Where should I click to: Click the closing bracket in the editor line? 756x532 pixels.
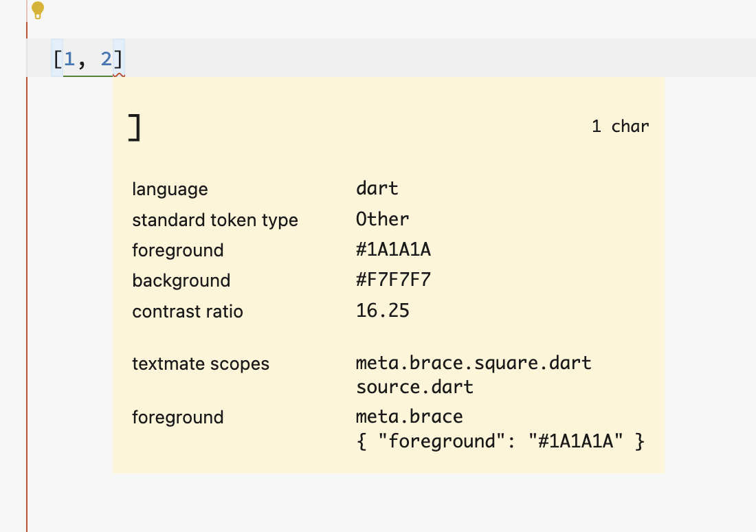(119, 59)
